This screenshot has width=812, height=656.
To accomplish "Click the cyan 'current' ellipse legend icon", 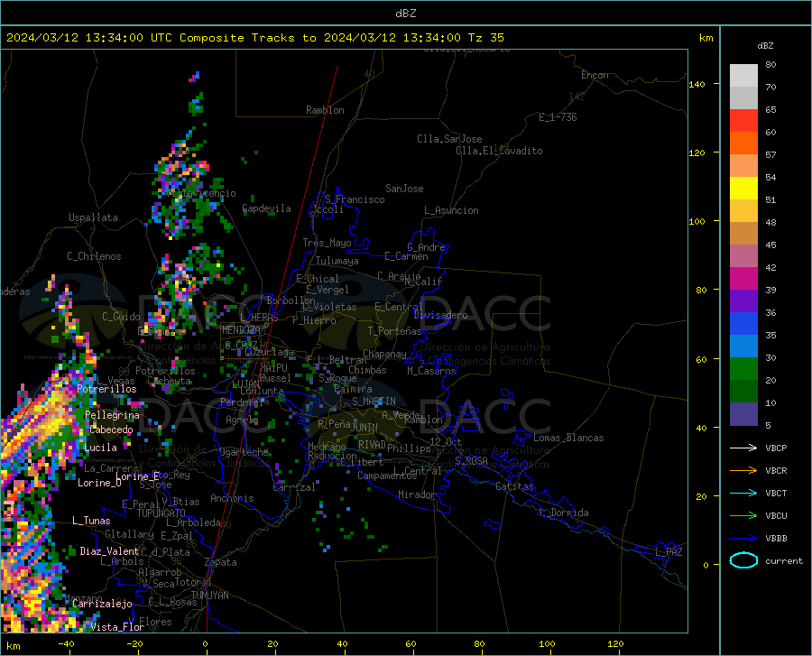I will (x=743, y=560).
